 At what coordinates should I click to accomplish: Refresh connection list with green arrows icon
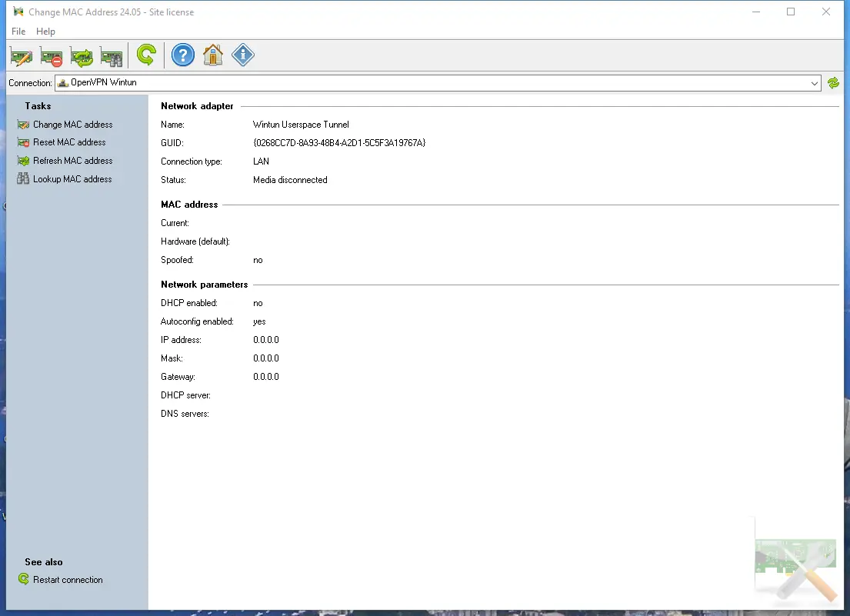(x=833, y=83)
